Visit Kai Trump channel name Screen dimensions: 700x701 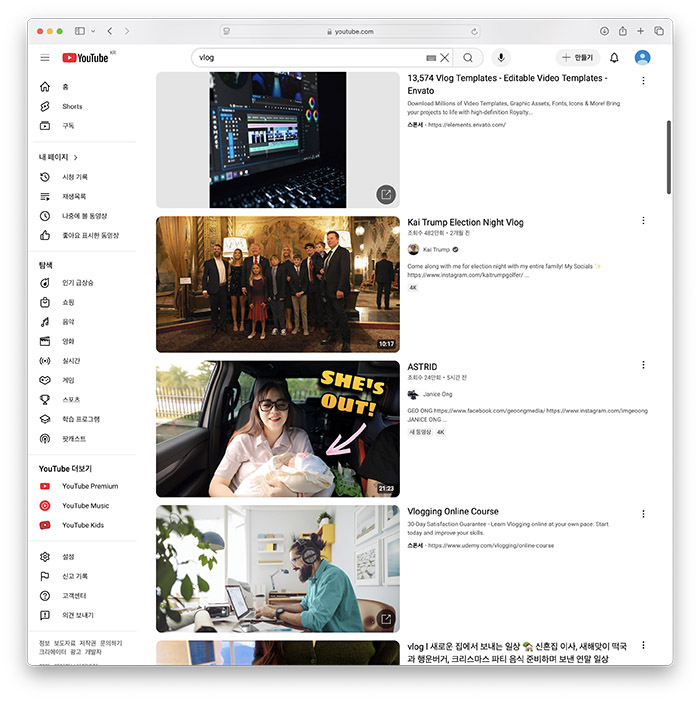tap(436, 249)
